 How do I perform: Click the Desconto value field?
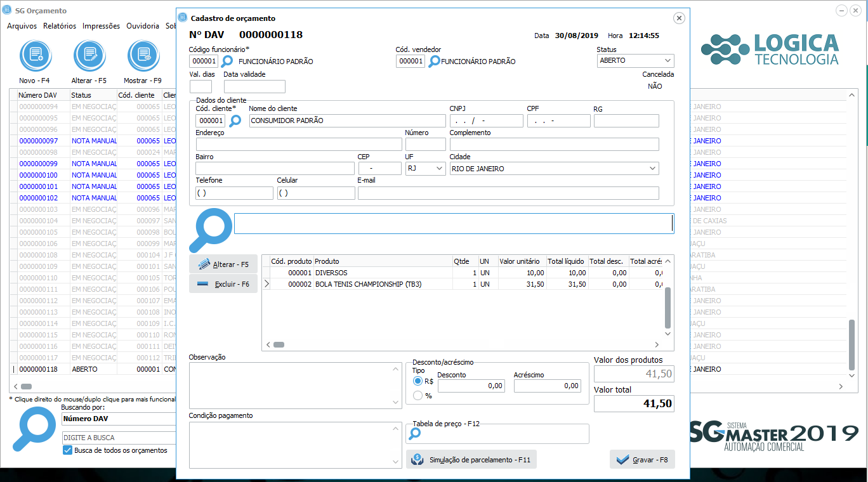pos(471,386)
